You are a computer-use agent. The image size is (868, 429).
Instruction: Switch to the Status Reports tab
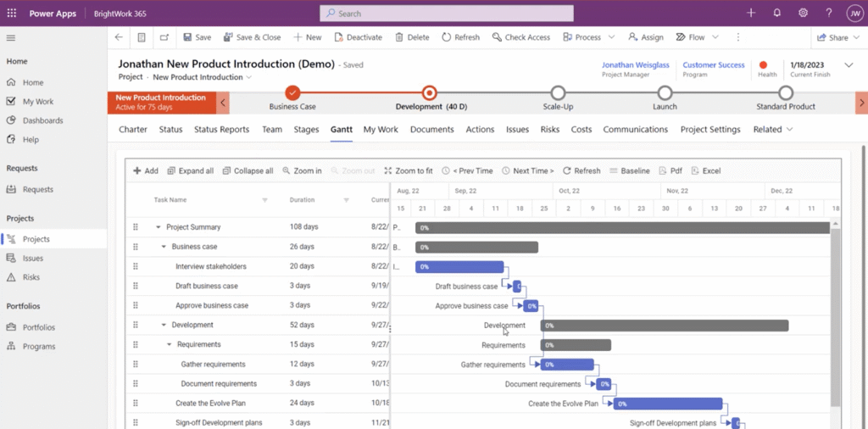point(221,130)
